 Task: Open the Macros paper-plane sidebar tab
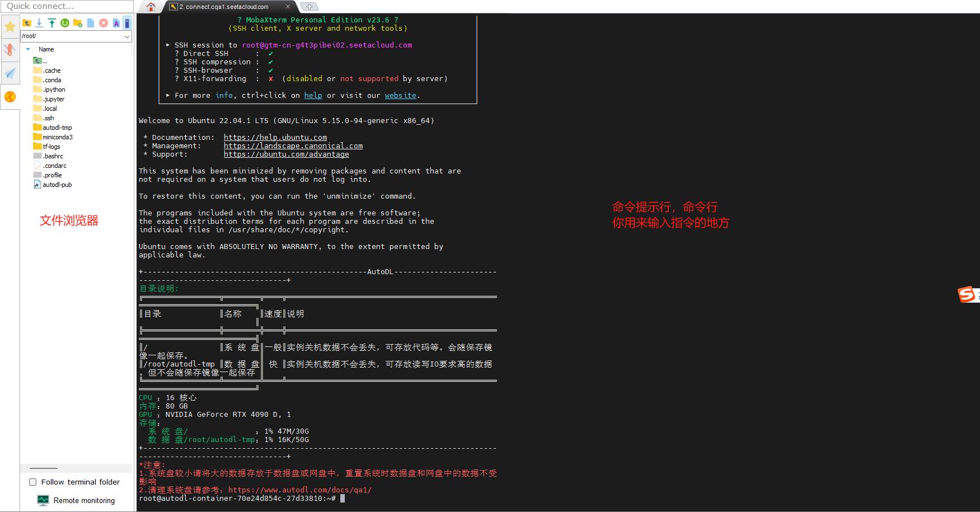click(x=10, y=73)
